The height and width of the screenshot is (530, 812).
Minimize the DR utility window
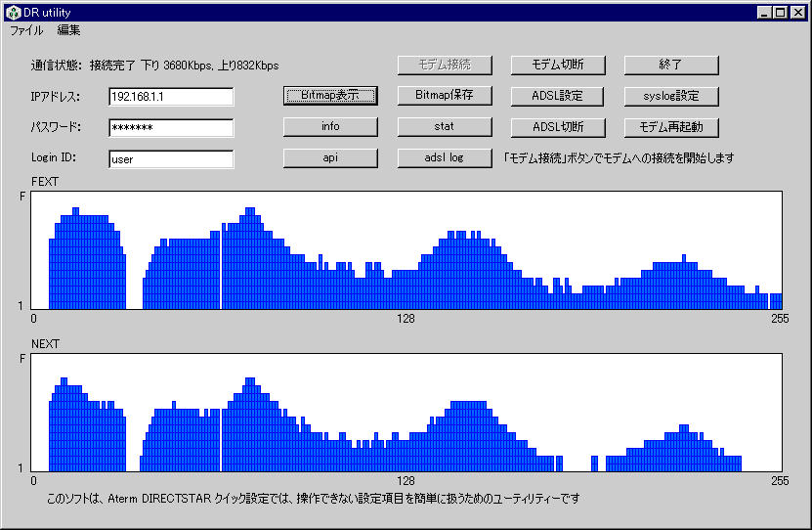click(x=764, y=13)
